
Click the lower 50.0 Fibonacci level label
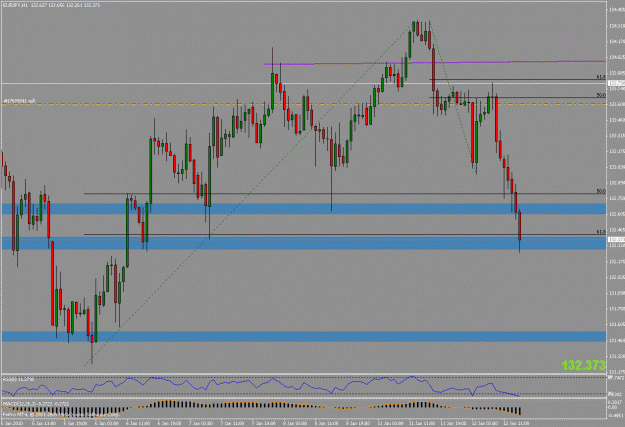(601, 191)
